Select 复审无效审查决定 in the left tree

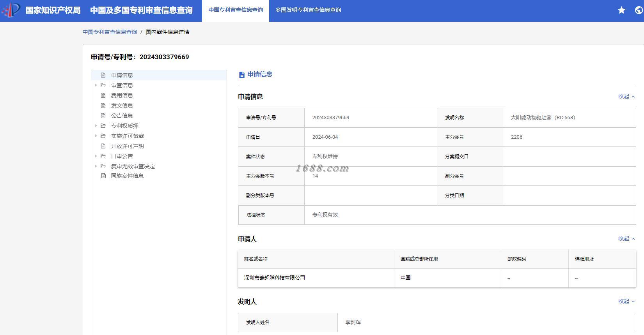pyautogui.click(x=133, y=166)
